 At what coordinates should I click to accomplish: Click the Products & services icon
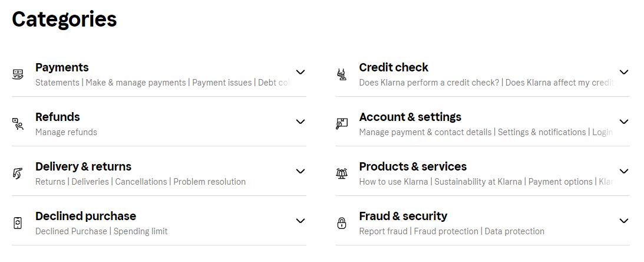[342, 173]
